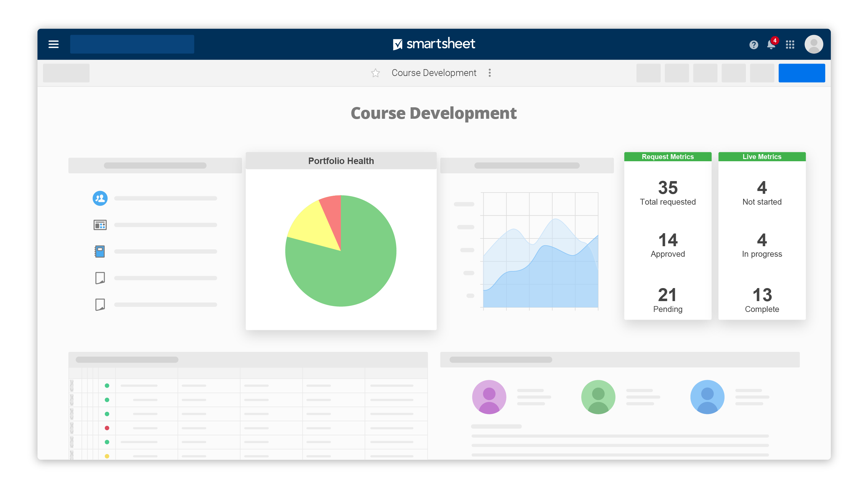Image resolution: width=868 pixels, height=489 pixels.
Task: Click the blue action button in the toolbar
Action: (802, 73)
